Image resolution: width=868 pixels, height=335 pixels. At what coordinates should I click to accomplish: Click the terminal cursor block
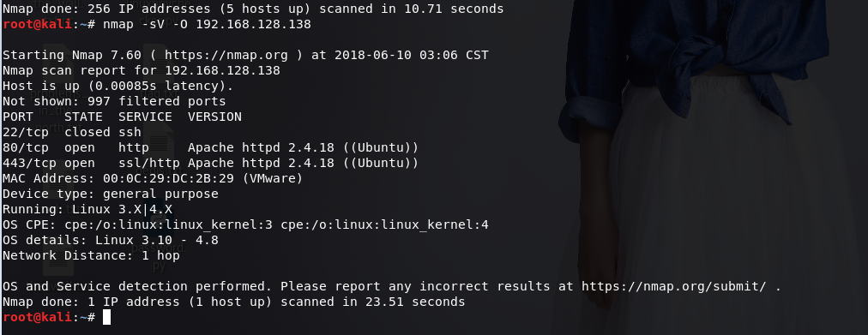(x=107, y=317)
